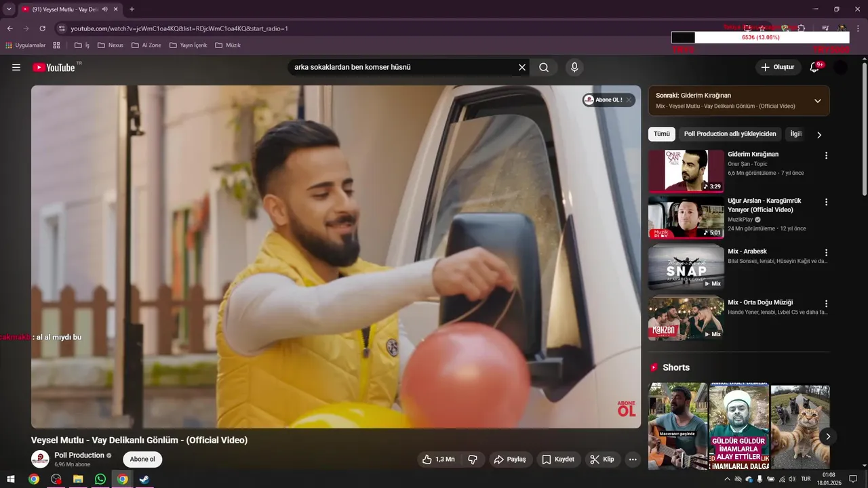
Task: Open options for Mix - Arabesk
Action: [826, 252]
